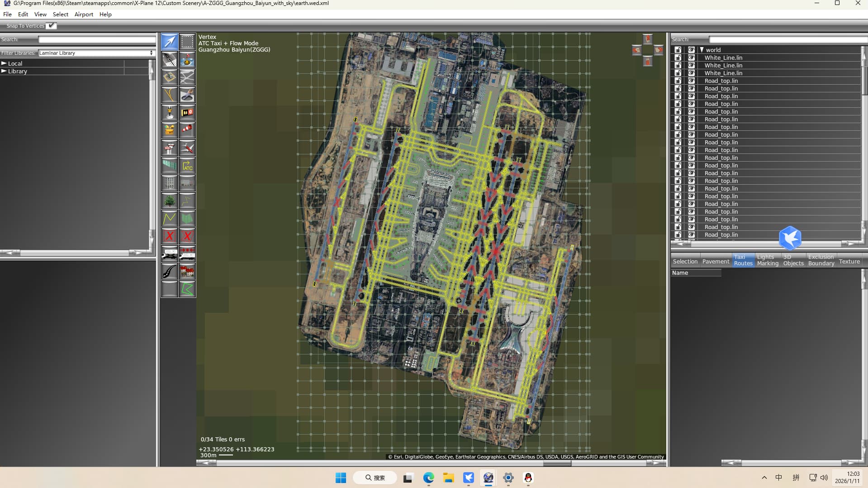Toggle the Snap To Vertices checkbox
The width and height of the screenshot is (868, 488).
tap(52, 26)
